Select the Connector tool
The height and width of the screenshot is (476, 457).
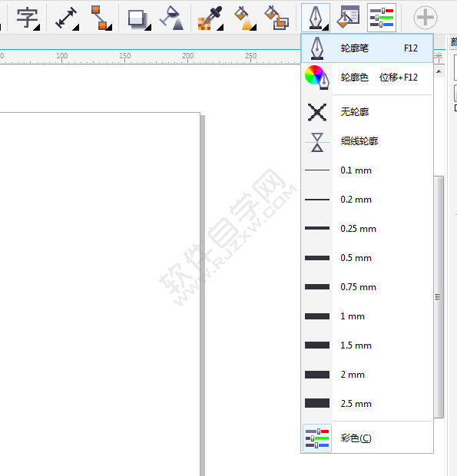(101, 18)
